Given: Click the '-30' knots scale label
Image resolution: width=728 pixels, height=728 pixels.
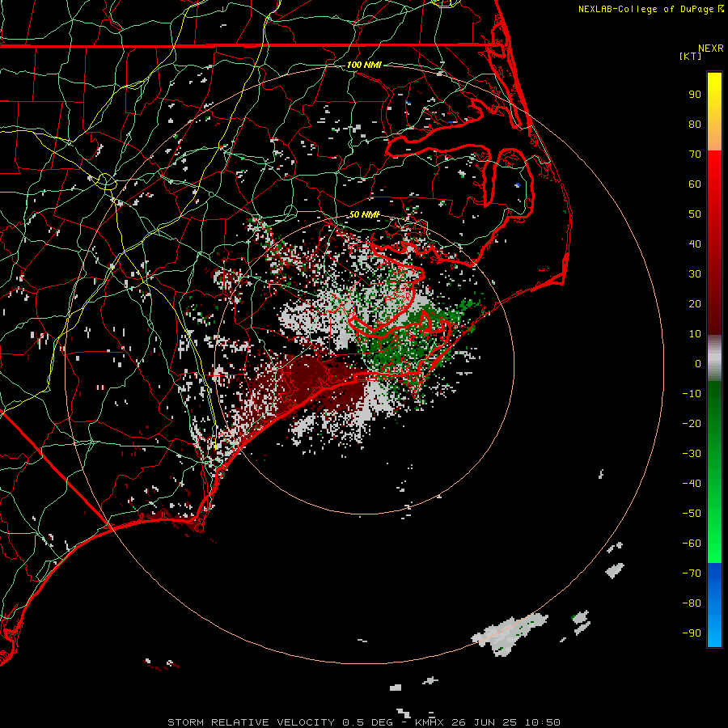Looking at the screenshot, I should coord(692,454).
